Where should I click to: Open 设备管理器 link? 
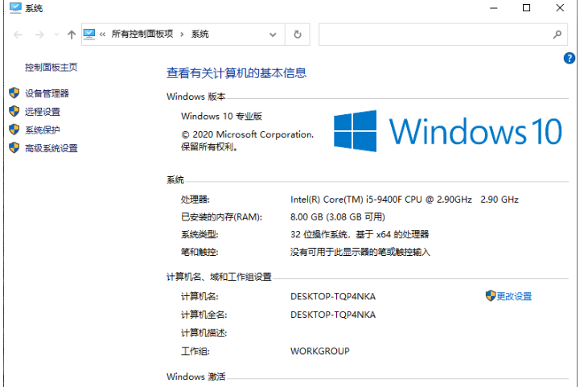pyautogui.click(x=47, y=93)
